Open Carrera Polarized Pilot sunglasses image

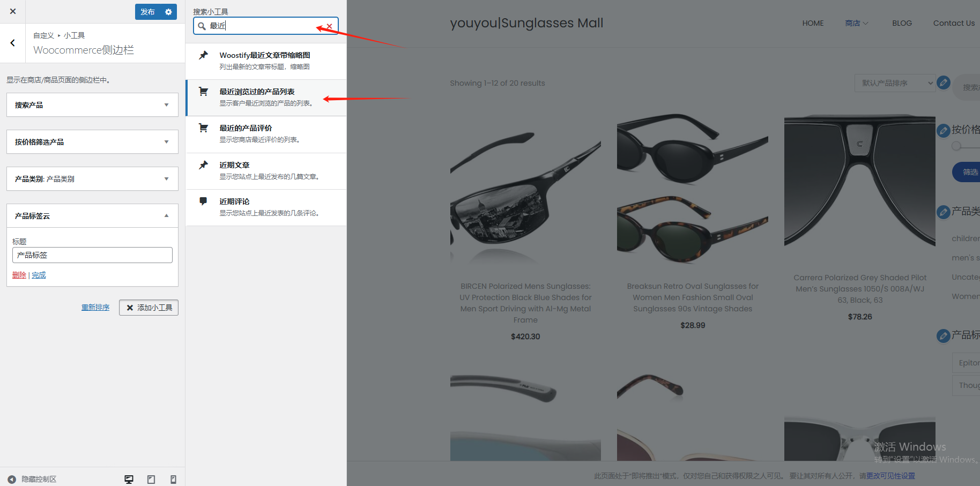click(x=860, y=181)
